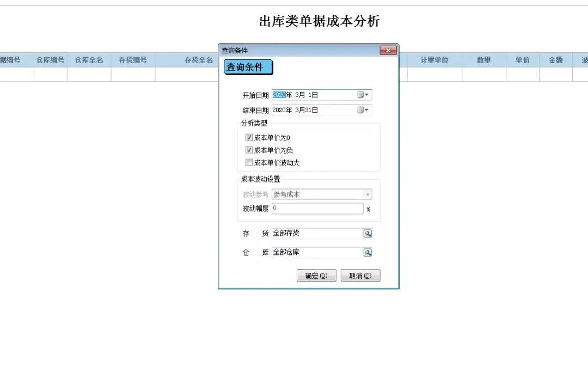588x378 pixels.
Task: Select the highlighted 2020 year value
Action: coord(279,95)
